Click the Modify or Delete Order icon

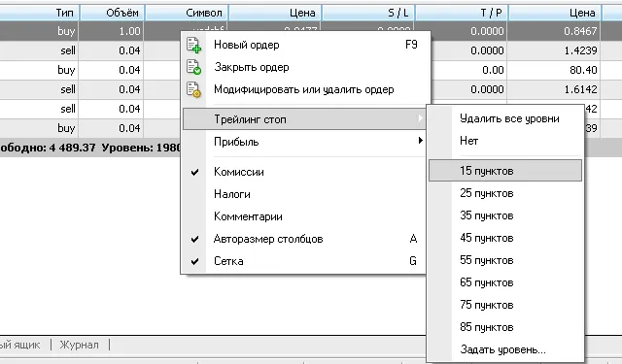coord(193,89)
